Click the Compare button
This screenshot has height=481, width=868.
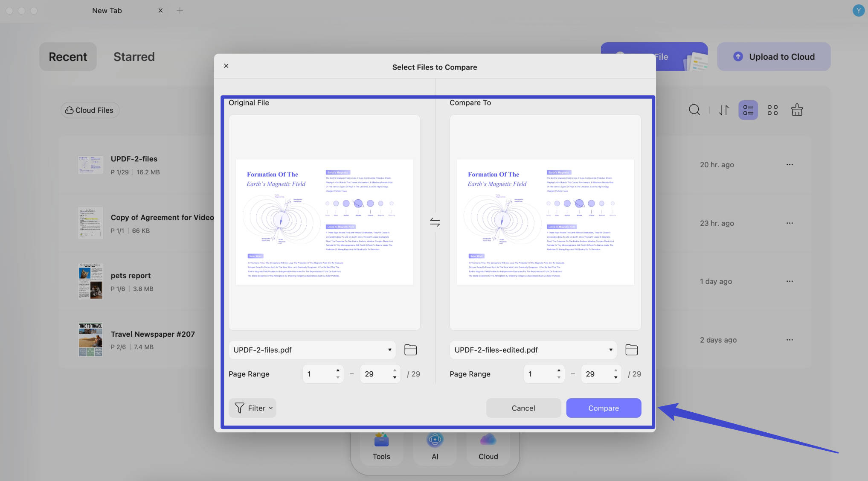[604, 408]
